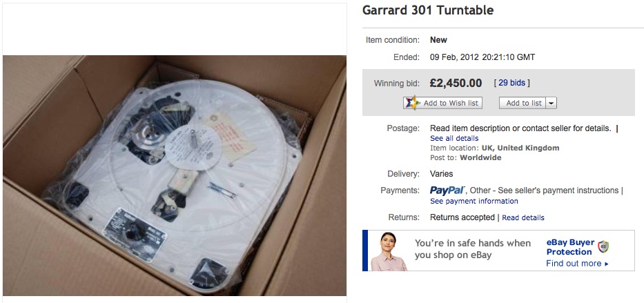644x303 pixels.
Task: Open See payment information link
Action: click(474, 201)
